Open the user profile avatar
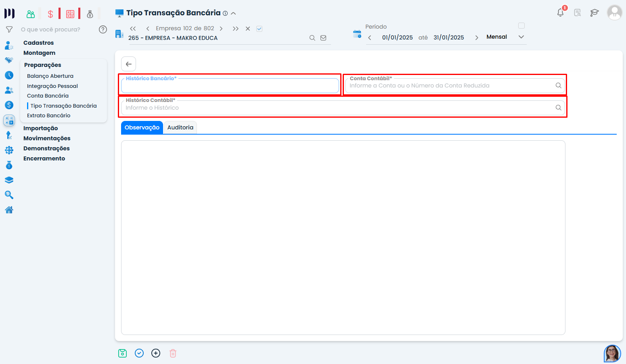 pyautogui.click(x=615, y=12)
